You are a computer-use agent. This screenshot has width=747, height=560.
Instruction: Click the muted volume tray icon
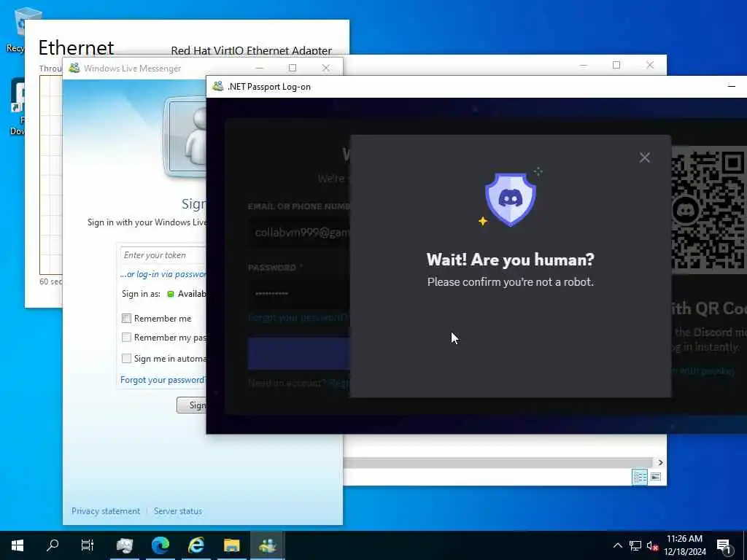coord(653,545)
